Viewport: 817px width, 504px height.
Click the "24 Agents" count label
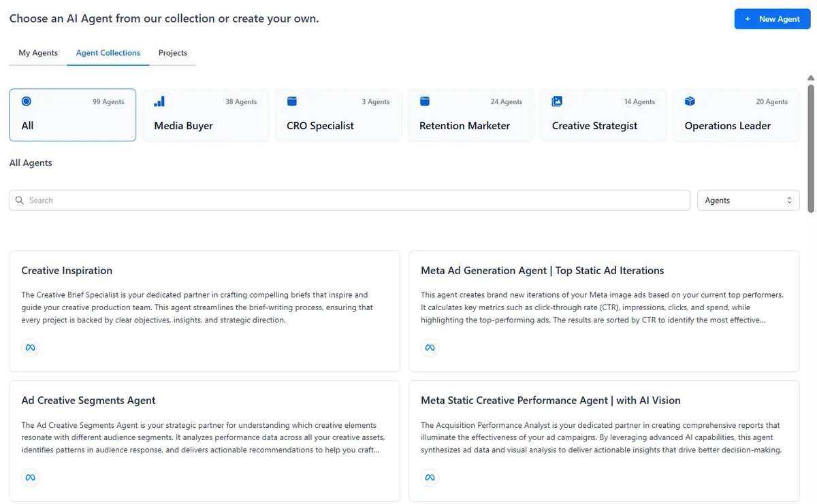tap(507, 102)
